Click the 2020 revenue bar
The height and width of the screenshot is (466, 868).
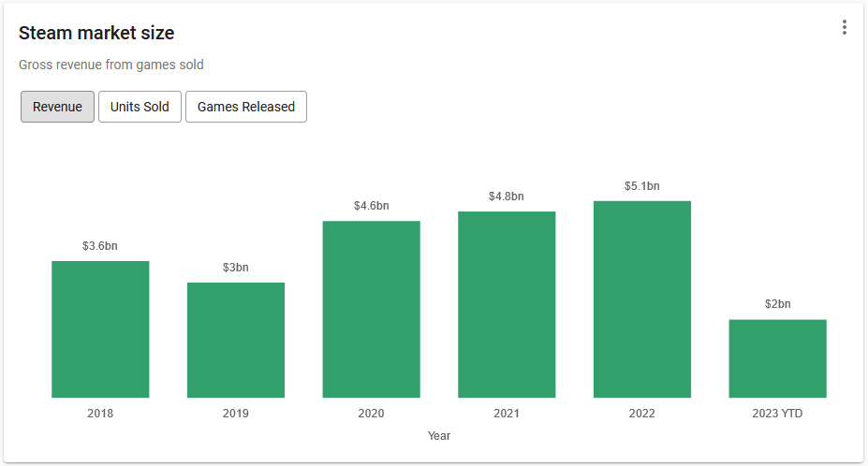coord(372,310)
